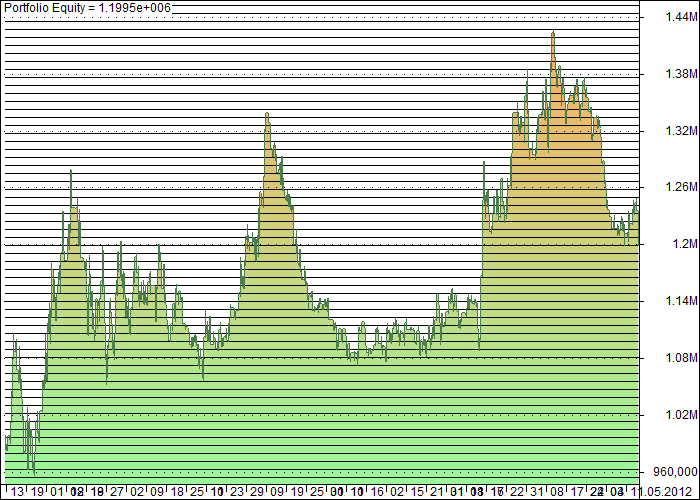
Task: Click the date marker labeled 29
Action: 257,492
